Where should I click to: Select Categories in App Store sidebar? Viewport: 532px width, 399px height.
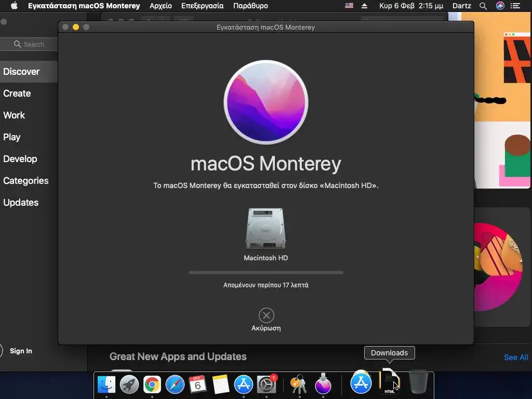click(x=26, y=180)
